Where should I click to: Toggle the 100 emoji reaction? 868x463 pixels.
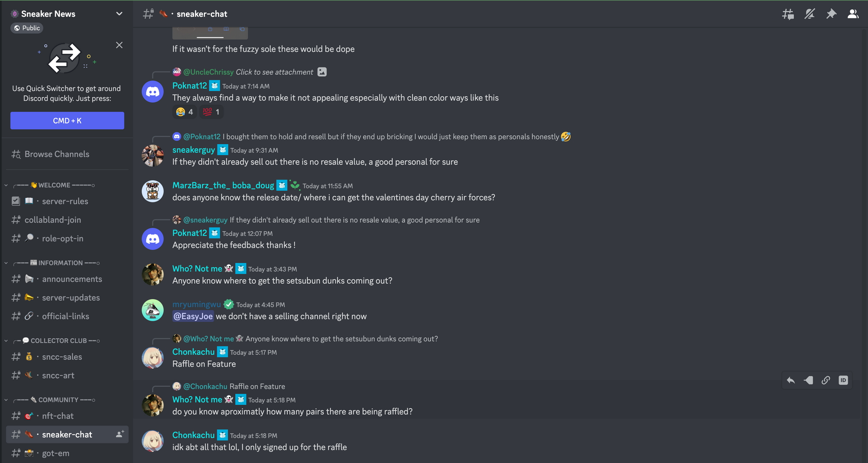211,112
